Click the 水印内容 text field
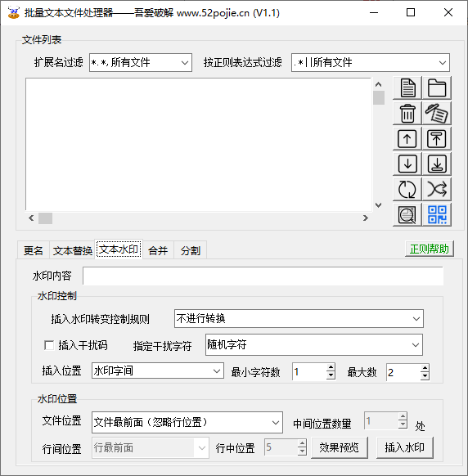 [263, 276]
